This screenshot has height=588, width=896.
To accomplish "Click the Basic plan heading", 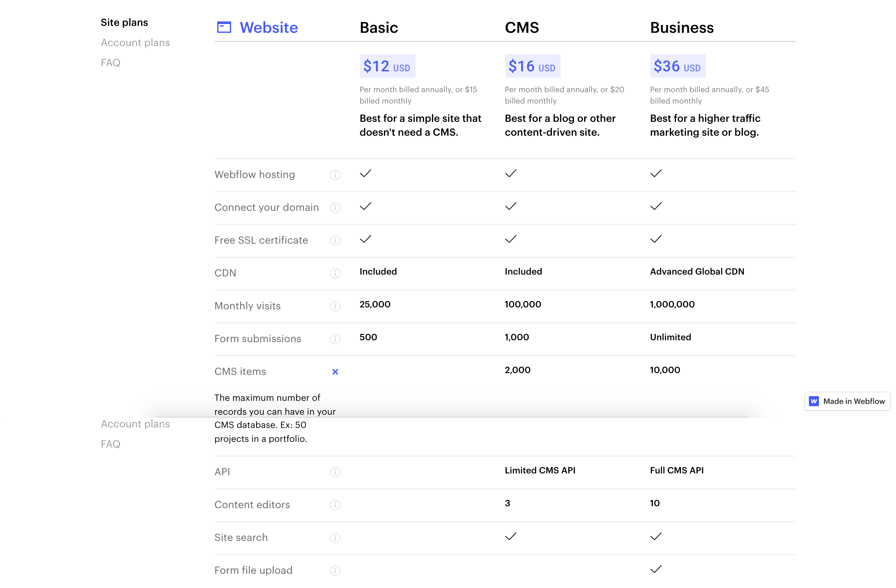I will [x=379, y=27].
